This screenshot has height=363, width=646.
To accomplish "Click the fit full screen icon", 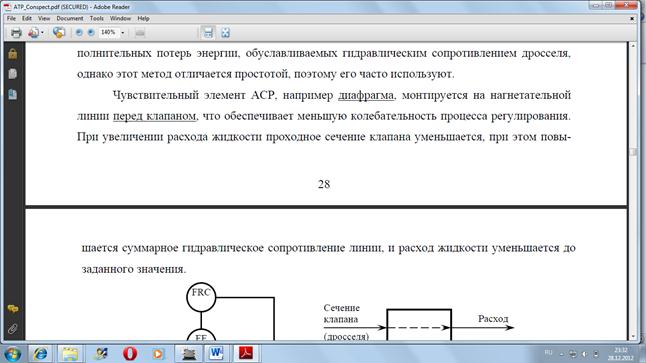I will (x=225, y=33).
